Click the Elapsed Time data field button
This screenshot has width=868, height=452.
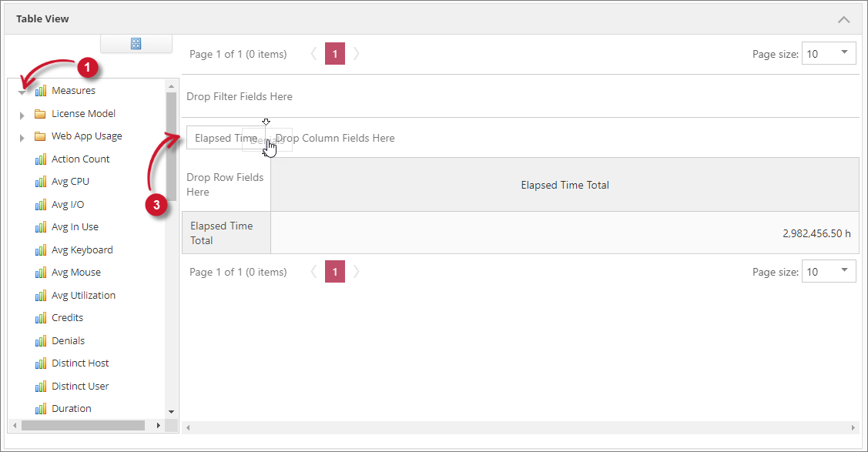point(225,138)
